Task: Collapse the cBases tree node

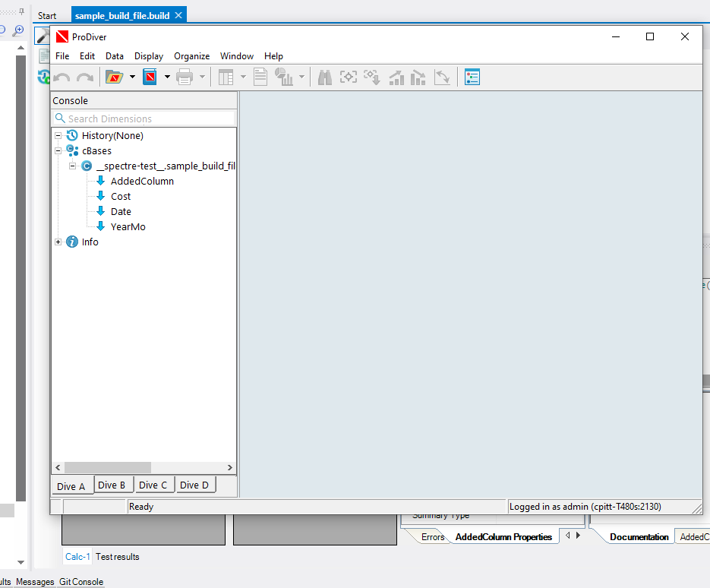Action: pyautogui.click(x=58, y=150)
